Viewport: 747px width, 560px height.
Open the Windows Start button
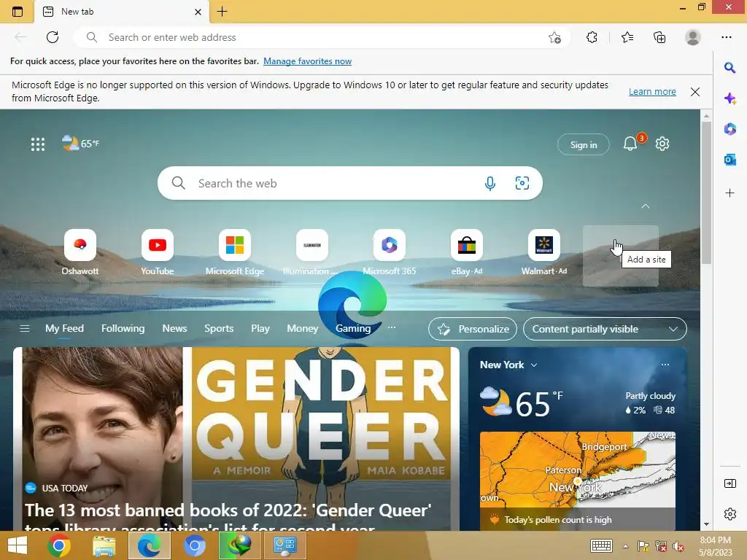tap(18, 545)
